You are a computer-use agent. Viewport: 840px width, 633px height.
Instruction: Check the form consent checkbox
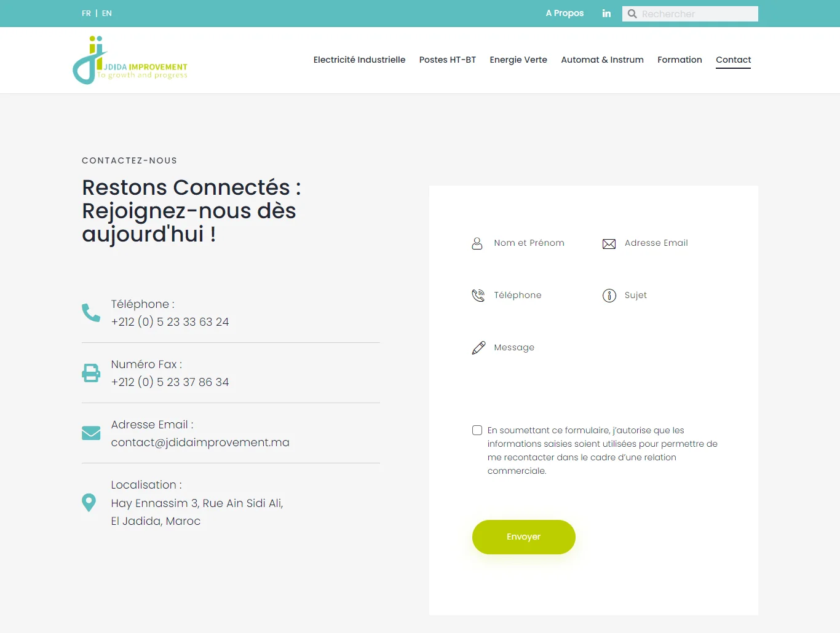click(x=477, y=430)
